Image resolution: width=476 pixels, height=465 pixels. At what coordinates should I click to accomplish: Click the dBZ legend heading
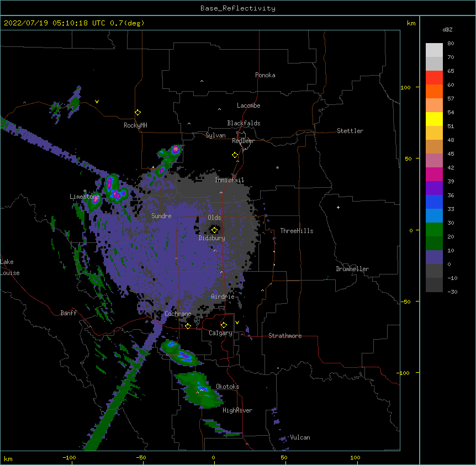[447, 29]
